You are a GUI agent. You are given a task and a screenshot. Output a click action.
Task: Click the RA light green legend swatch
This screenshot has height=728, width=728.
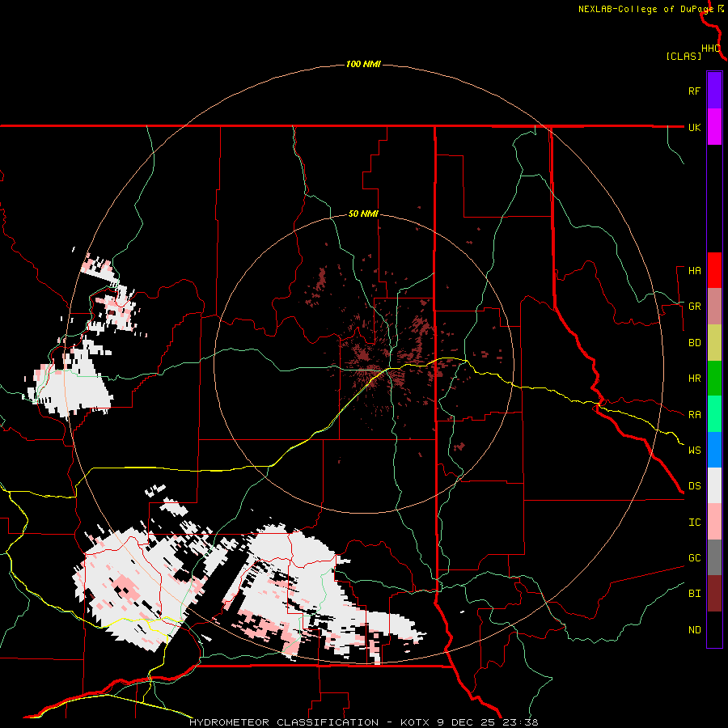(714, 413)
